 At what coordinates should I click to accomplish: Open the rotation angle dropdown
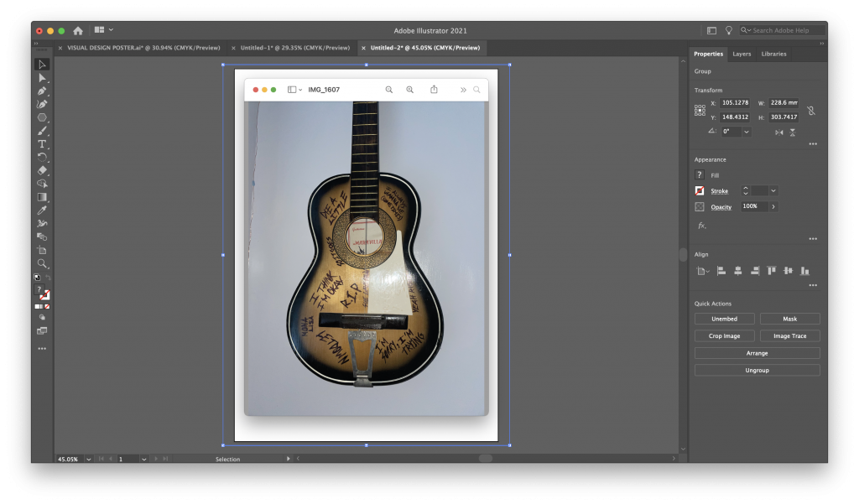(747, 132)
